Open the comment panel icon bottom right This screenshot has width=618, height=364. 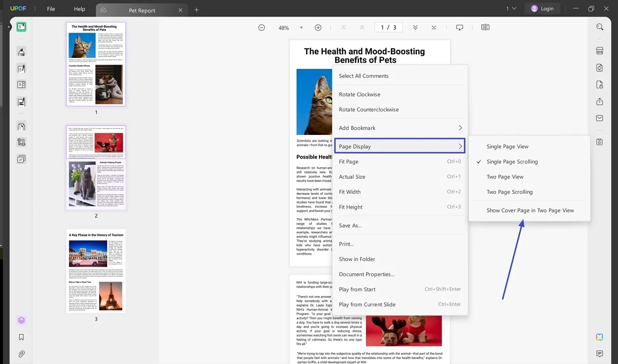tap(599, 354)
